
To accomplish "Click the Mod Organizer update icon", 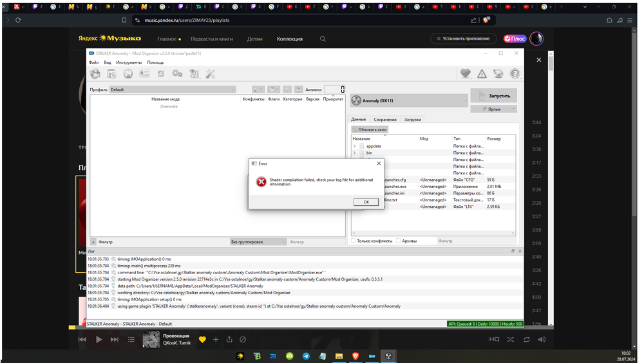I will coord(498,74).
